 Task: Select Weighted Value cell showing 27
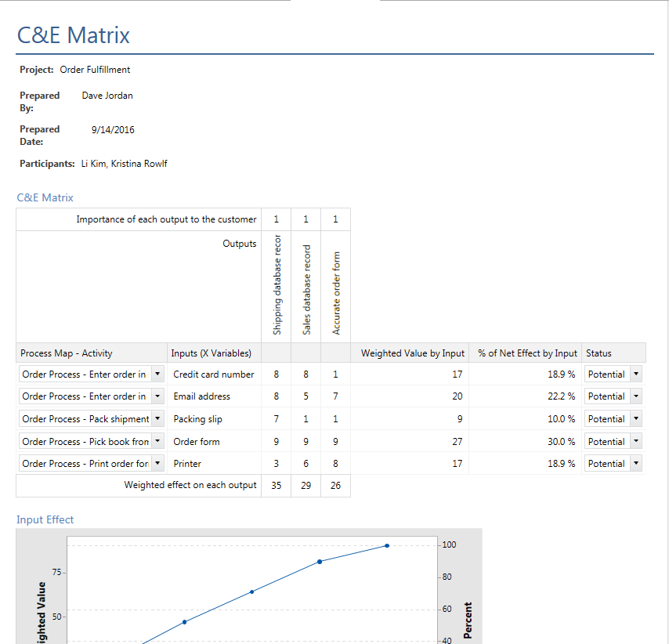click(457, 441)
